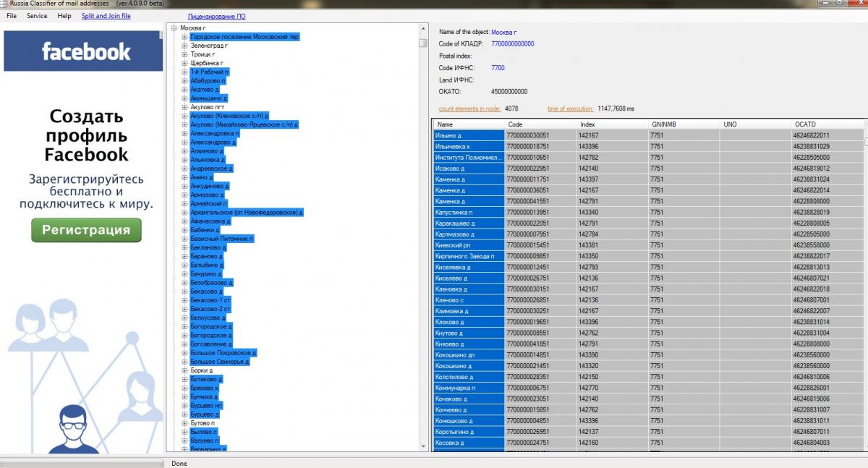Viewport: 868px width, 468px height.
Task: Sort table by GNINMB column header
Action: [x=683, y=124]
